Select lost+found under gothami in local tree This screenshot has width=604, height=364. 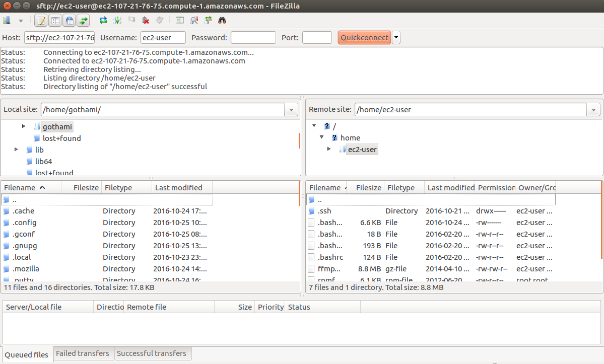(x=61, y=138)
